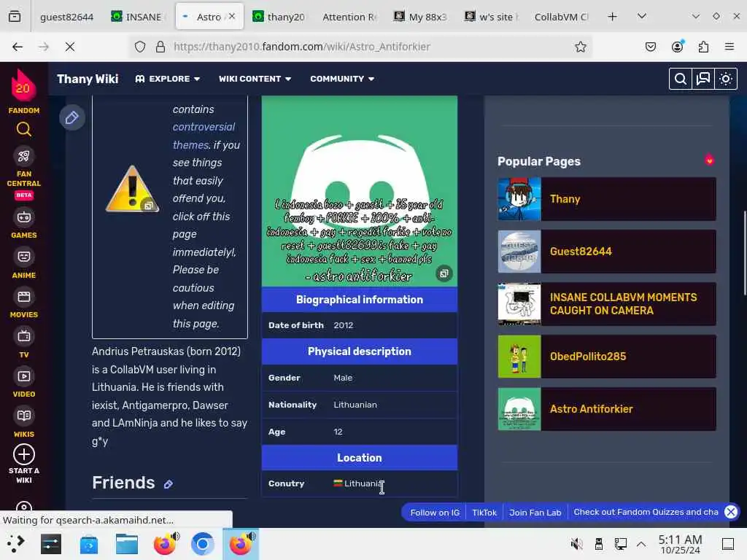
Task: Click the Thany page thumbnail
Action: click(x=519, y=199)
